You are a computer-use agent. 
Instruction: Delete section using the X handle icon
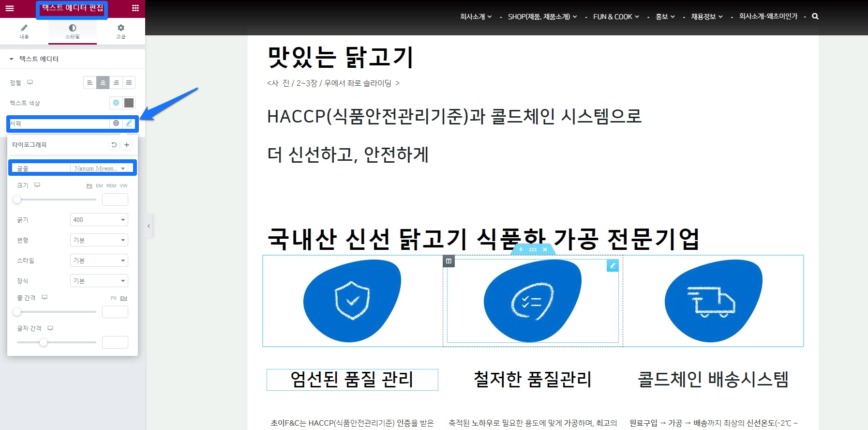(x=545, y=249)
